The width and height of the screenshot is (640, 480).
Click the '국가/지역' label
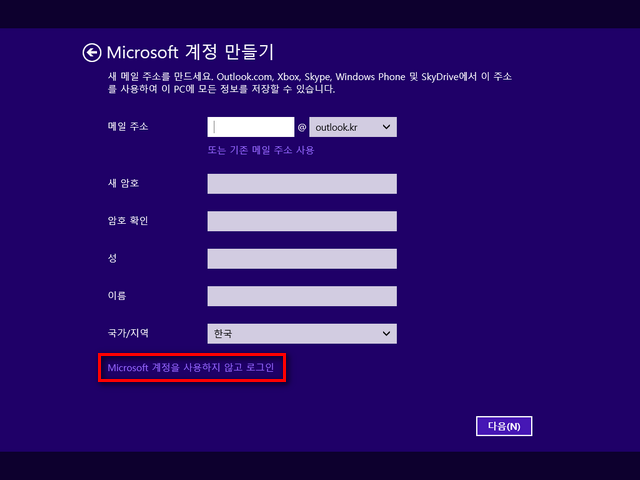tap(128, 333)
